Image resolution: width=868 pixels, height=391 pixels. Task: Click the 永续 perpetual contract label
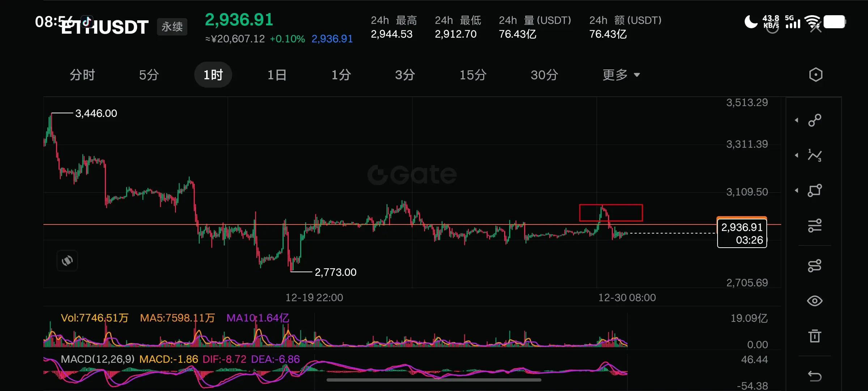172,27
